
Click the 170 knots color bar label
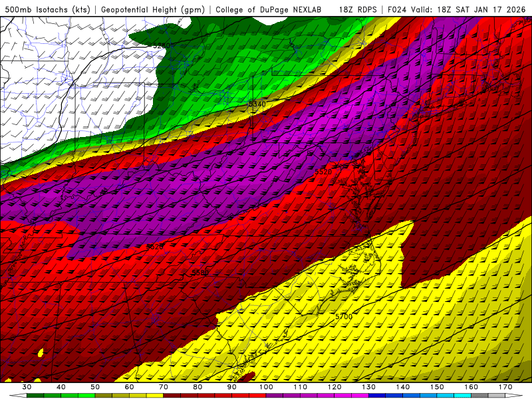(505, 387)
